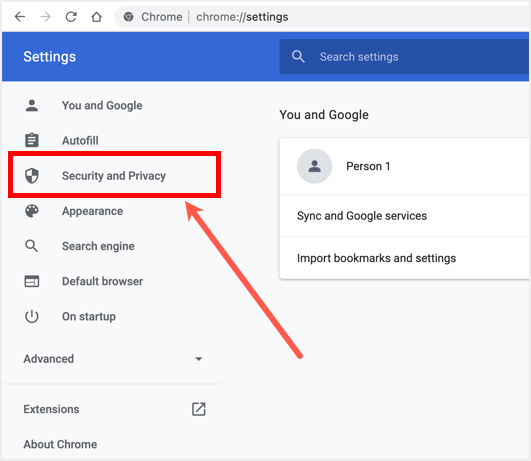The height and width of the screenshot is (461, 531).
Task: Click the Default browser window icon
Action: pyautogui.click(x=32, y=281)
